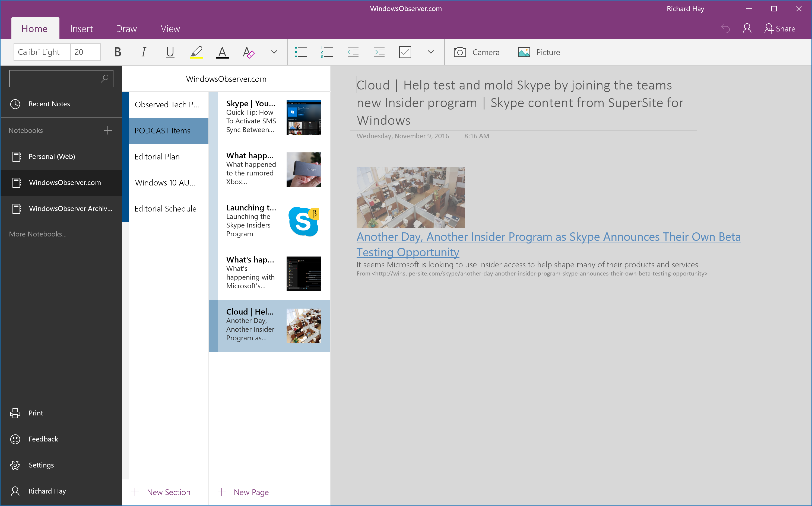Insert a To-Do tag checkbox

click(x=405, y=52)
